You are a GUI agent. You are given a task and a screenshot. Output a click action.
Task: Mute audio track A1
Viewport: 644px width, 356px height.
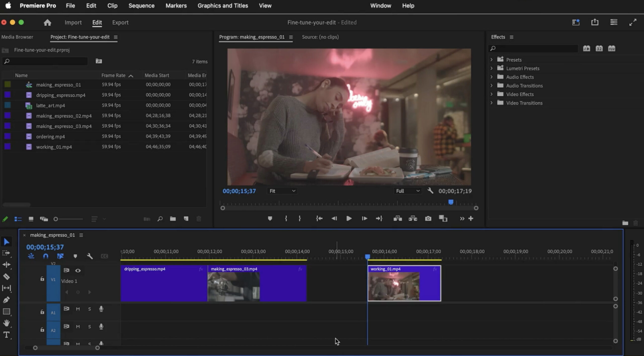(78, 309)
